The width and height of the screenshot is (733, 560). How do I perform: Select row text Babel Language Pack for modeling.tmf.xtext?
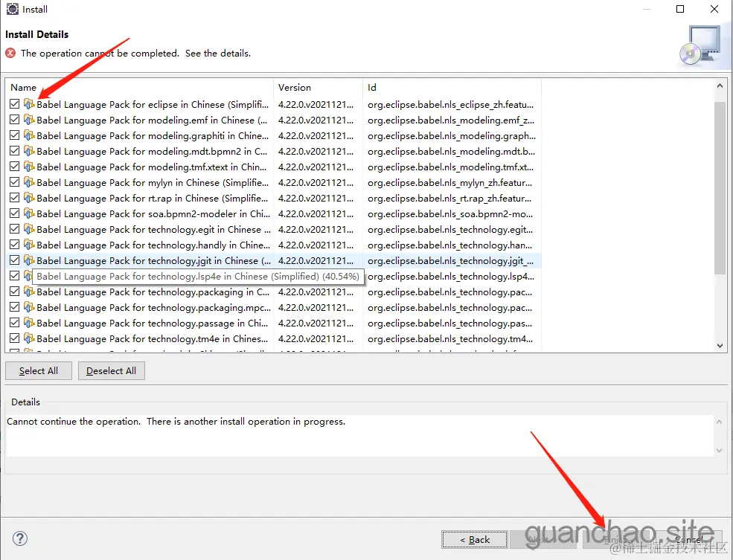tap(152, 167)
